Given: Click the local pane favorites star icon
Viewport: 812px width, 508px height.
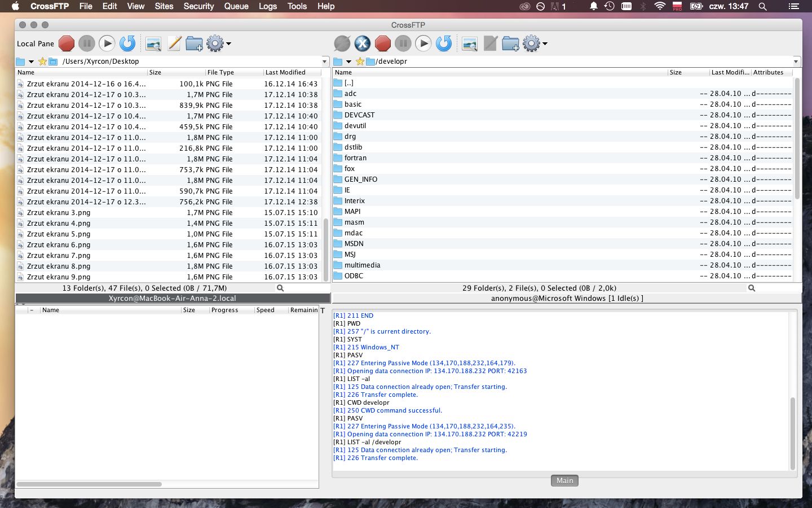Looking at the screenshot, I should point(42,62).
